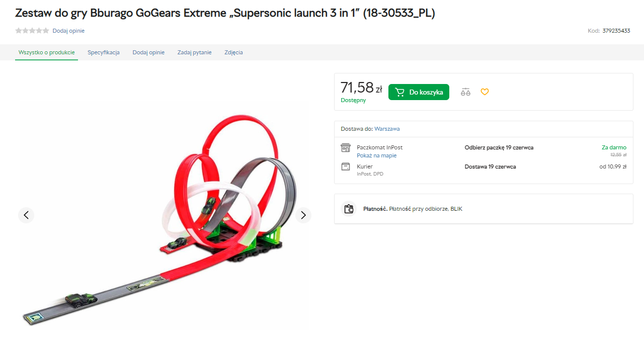Click the Dodaj opinie tab

click(x=148, y=52)
